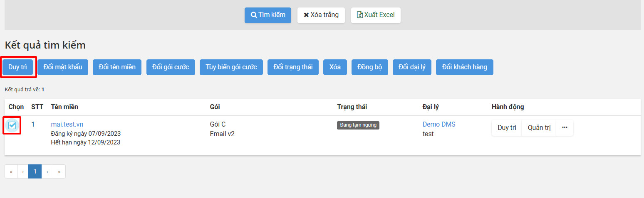Open the Đổi mật khẩu action
644x198 pixels.
[x=63, y=67]
